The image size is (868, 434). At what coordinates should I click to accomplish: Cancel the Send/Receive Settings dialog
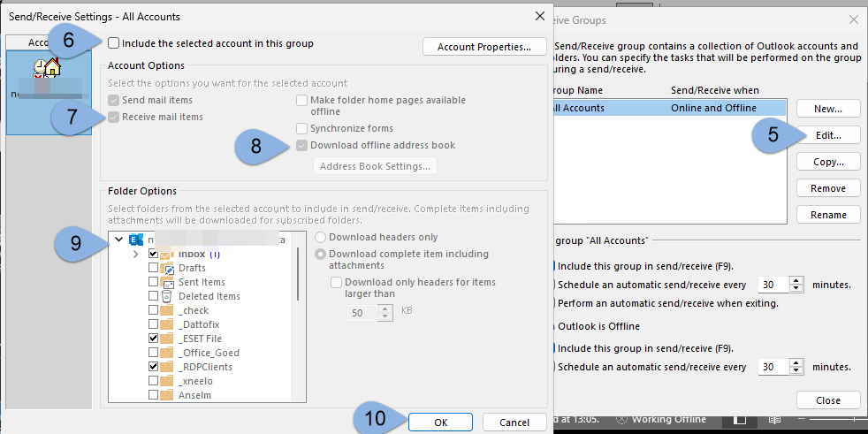coord(514,423)
